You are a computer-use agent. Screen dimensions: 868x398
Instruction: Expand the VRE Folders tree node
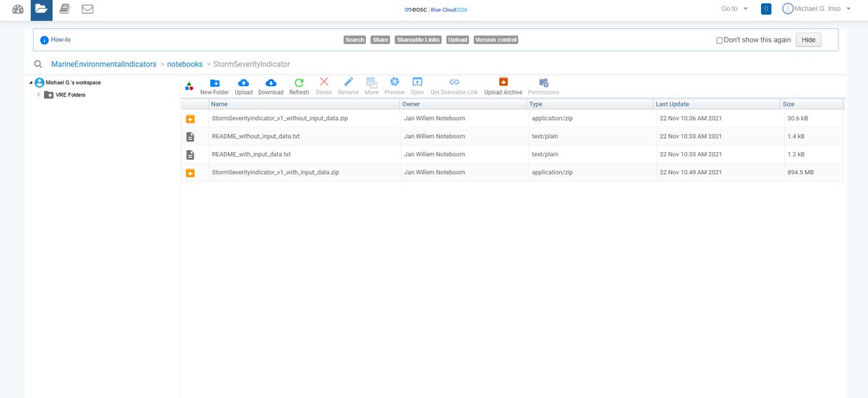pos(39,95)
